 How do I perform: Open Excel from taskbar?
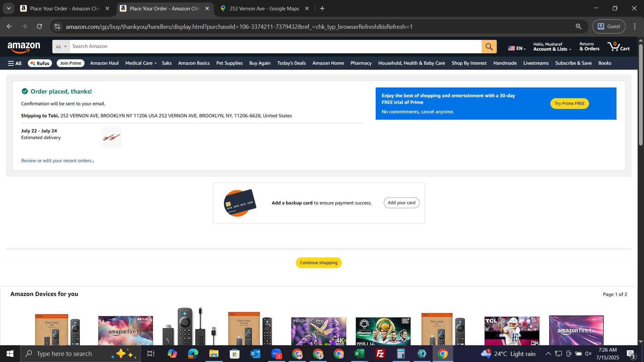point(360,354)
